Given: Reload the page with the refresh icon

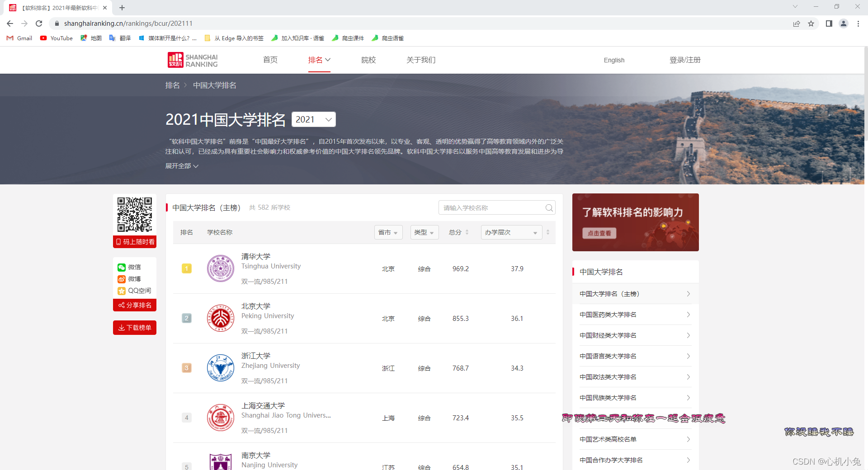Looking at the screenshot, I should point(39,23).
